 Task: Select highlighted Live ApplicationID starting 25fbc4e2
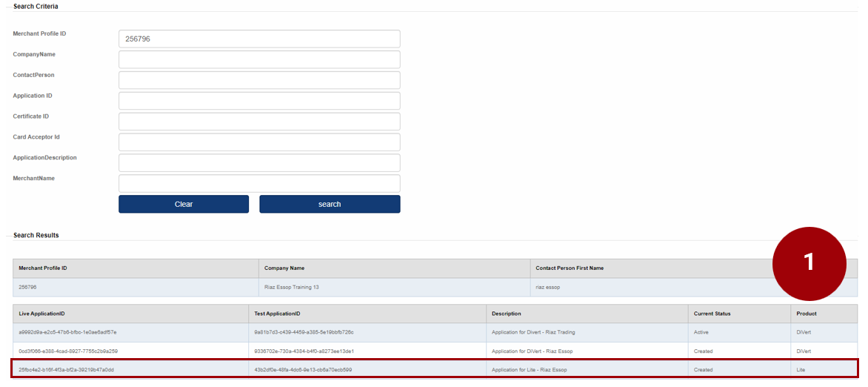pyautogui.click(x=66, y=369)
